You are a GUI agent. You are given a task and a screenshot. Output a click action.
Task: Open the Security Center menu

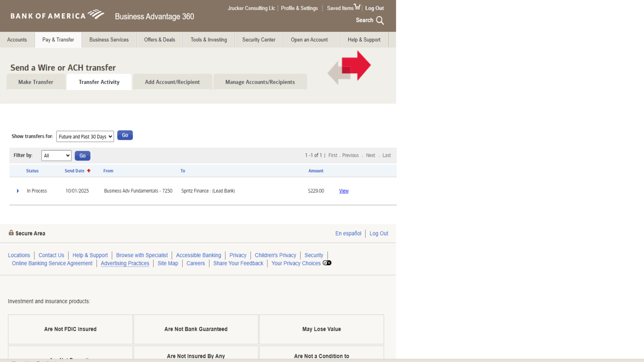coord(259,40)
